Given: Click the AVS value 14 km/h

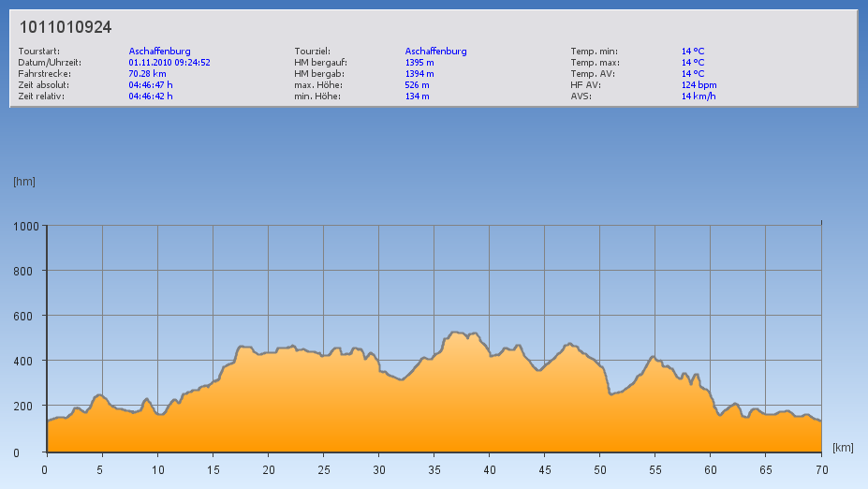Looking at the screenshot, I should [x=699, y=96].
